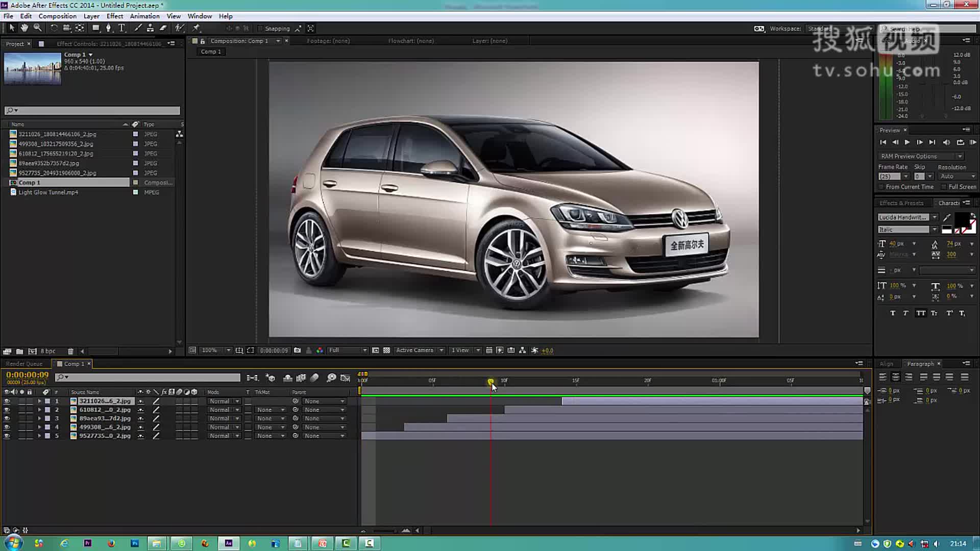The image size is (980, 551).
Task: Switch to the Render Queue tab
Action: coord(24,364)
